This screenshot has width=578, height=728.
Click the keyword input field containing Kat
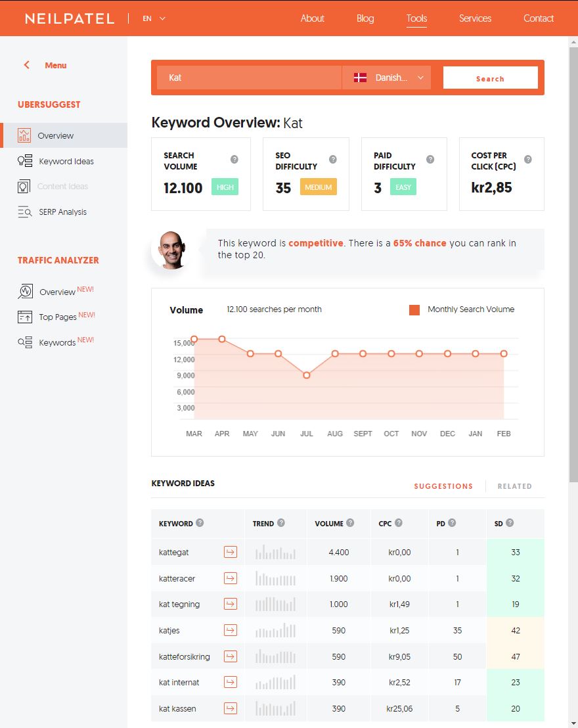pos(249,78)
